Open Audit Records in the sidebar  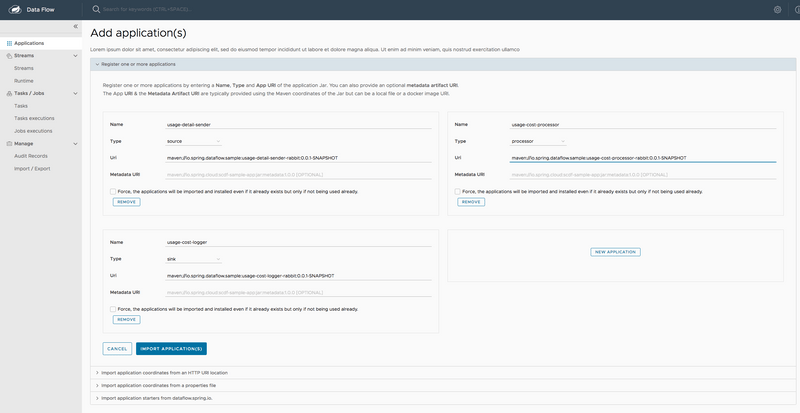point(31,156)
